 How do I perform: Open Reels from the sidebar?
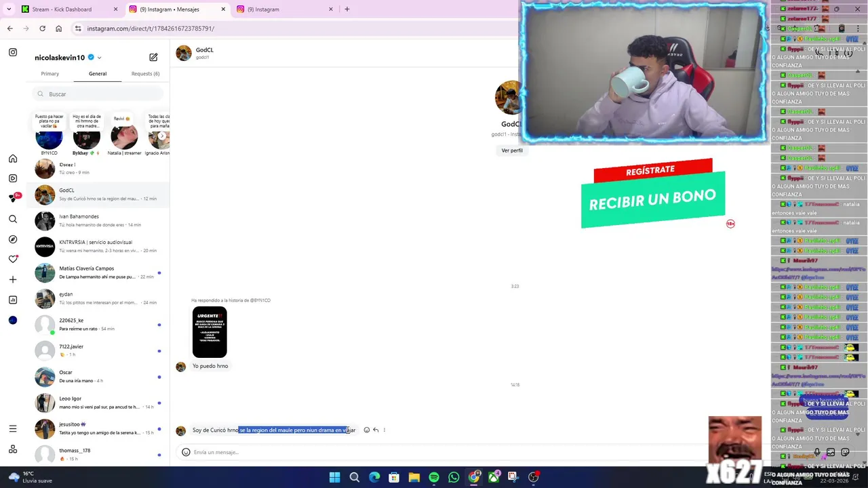click(x=13, y=178)
